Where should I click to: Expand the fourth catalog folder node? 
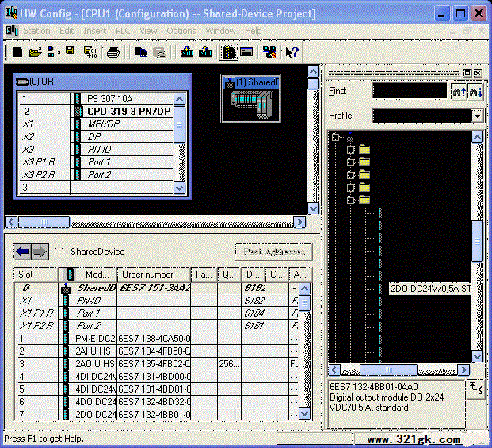click(x=350, y=188)
